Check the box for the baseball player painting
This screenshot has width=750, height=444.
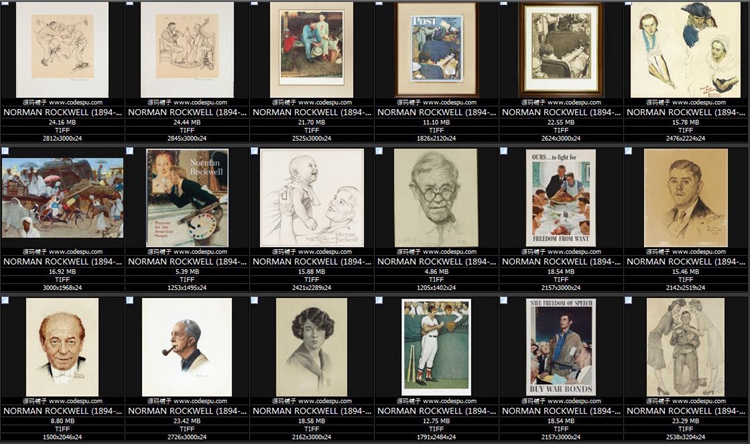point(379,300)
